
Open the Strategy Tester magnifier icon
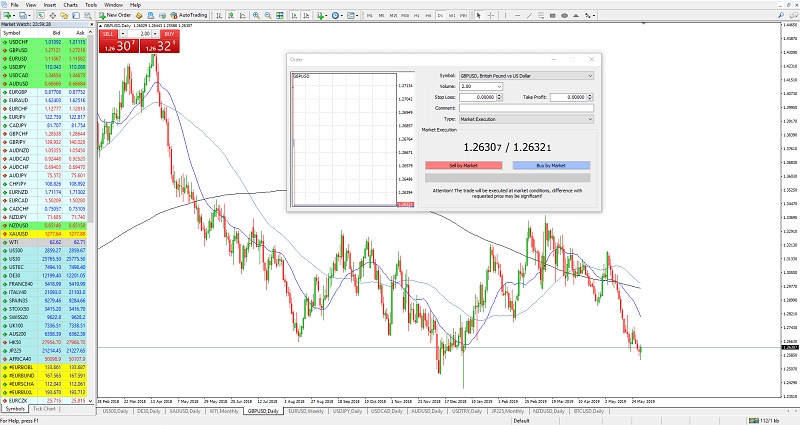(88, 15)
